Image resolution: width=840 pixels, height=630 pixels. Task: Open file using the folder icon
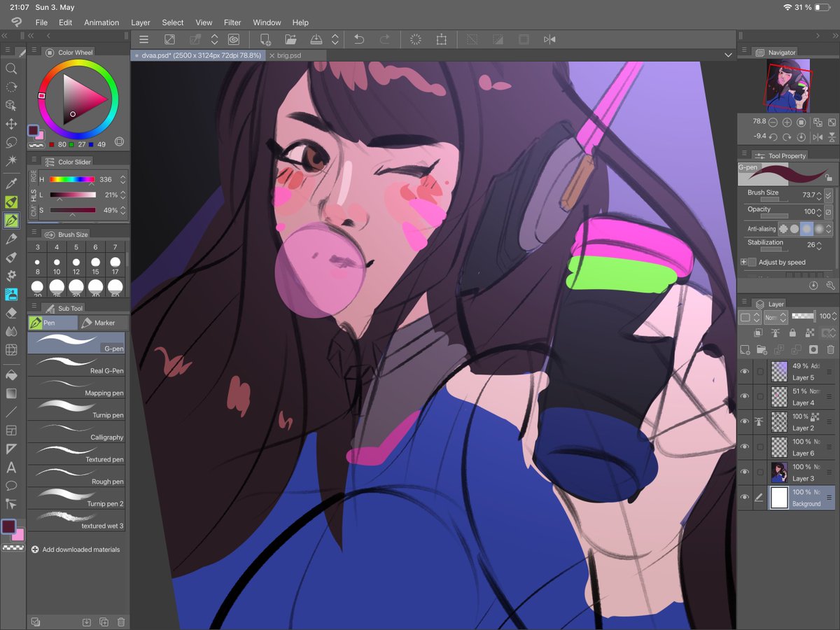pyautogui.click(x=290, y=40)
